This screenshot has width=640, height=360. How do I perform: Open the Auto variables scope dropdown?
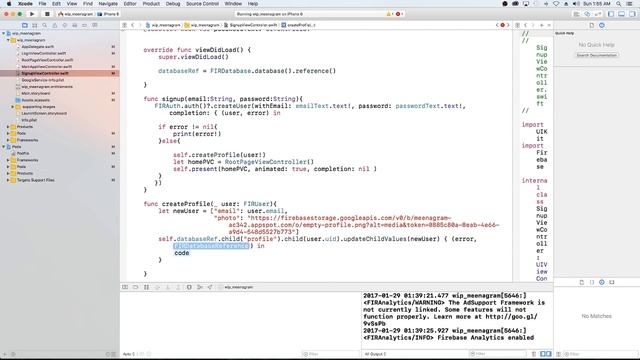pyautogui.click(x=129, y=354)
